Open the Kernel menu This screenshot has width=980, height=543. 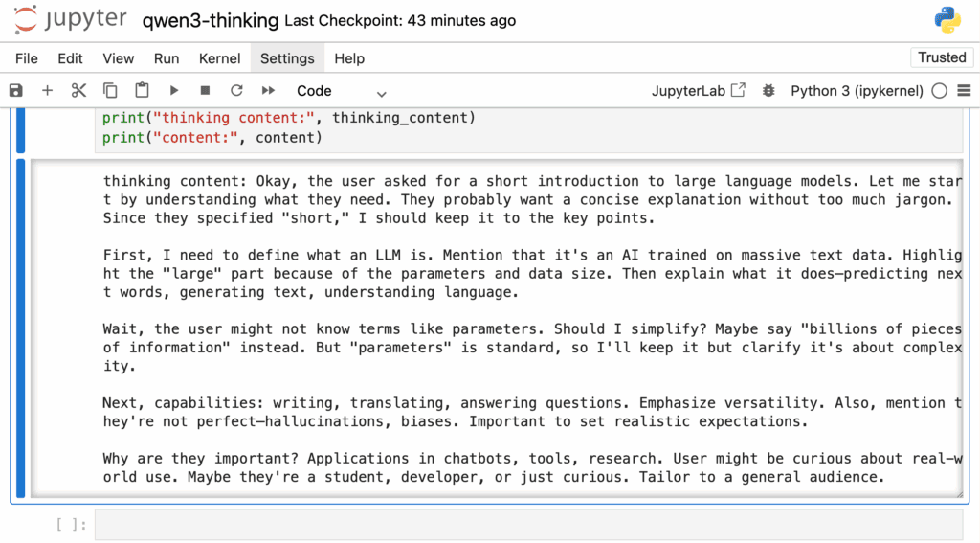coord(219,58)
